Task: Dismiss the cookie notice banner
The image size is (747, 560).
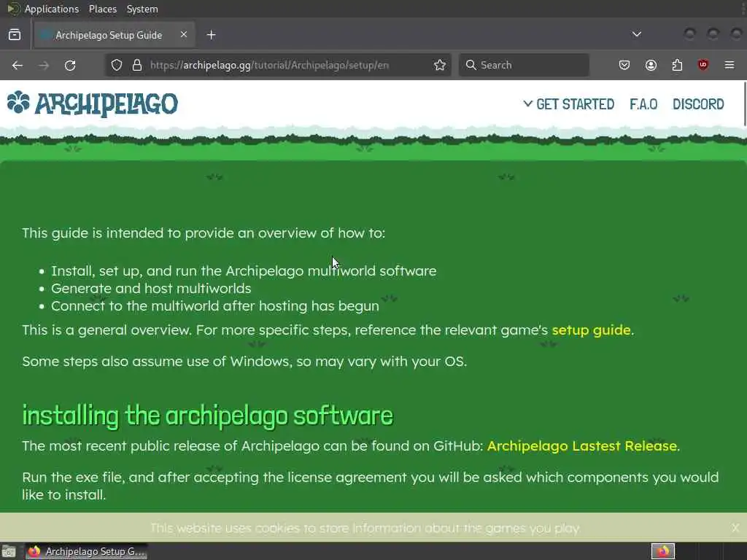Action: coord(735,528)
